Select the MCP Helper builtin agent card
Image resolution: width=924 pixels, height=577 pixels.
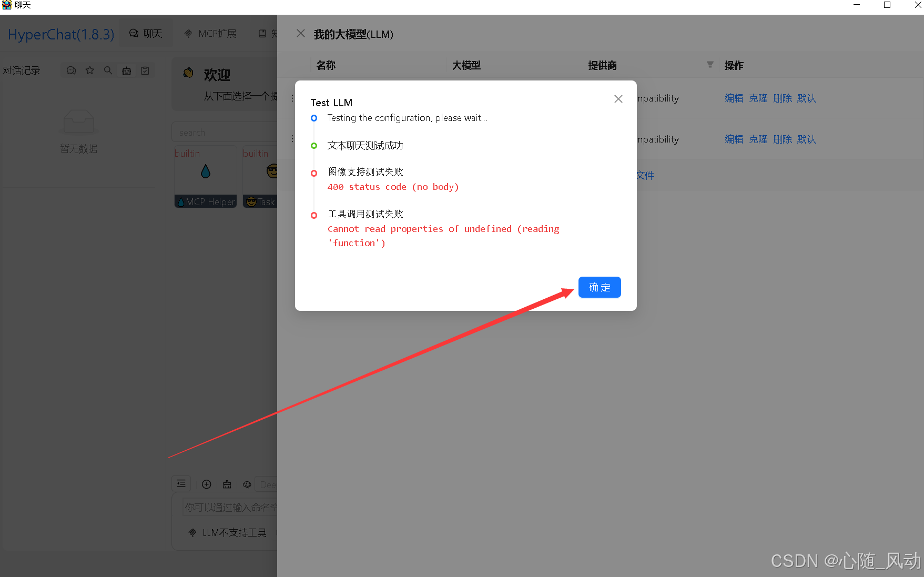pyautogui.click(x=206, y=177)
